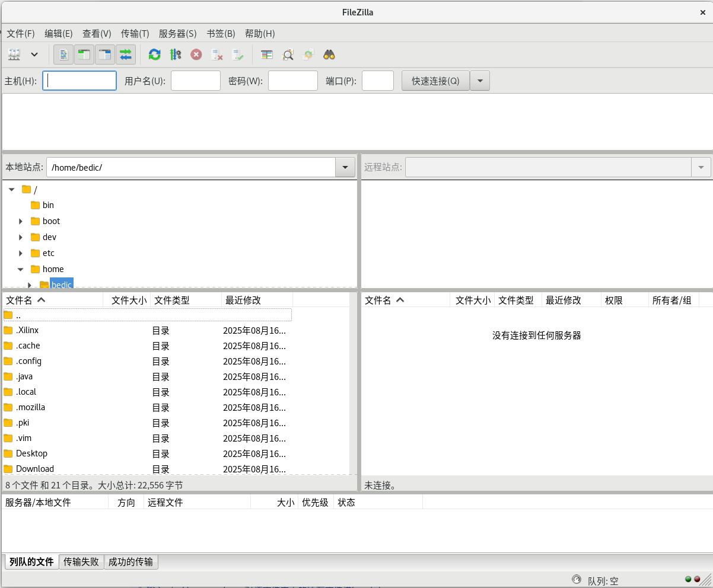Reconnect to the last used server
This screenshot has width=713, height=588.
(x=238, y=54)
